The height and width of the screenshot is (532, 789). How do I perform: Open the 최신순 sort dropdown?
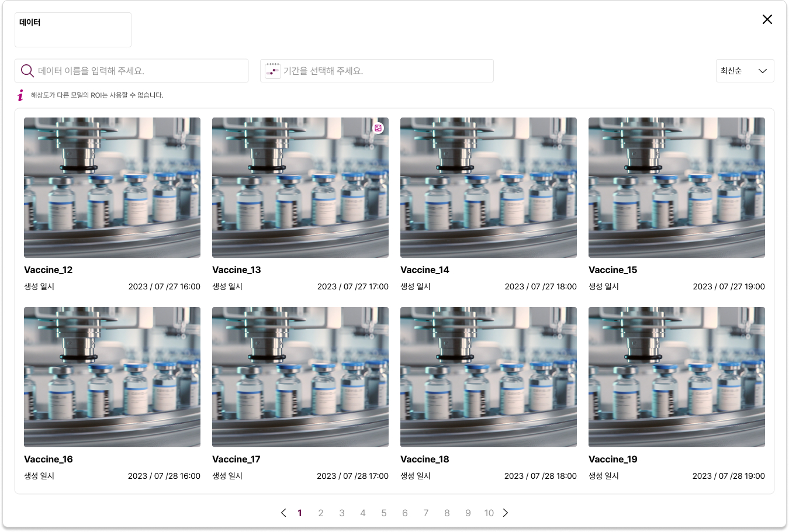[745, 71]
